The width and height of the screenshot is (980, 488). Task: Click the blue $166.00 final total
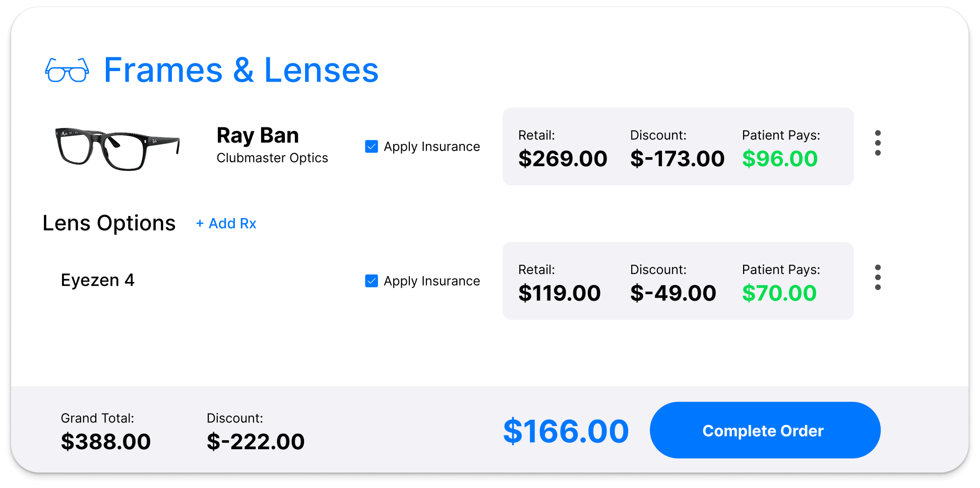pos(566,432)
